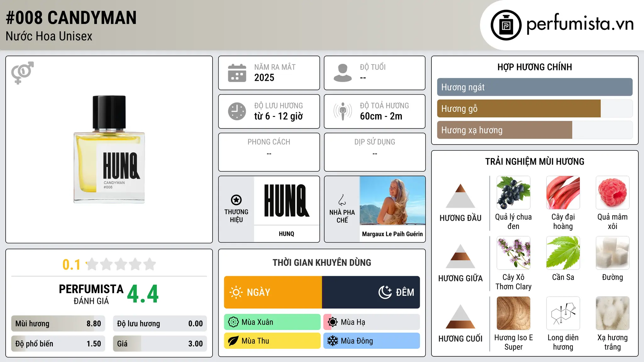Click the HUNQ brand name caption
The image size is (644, 362).
tap(286, 234)
